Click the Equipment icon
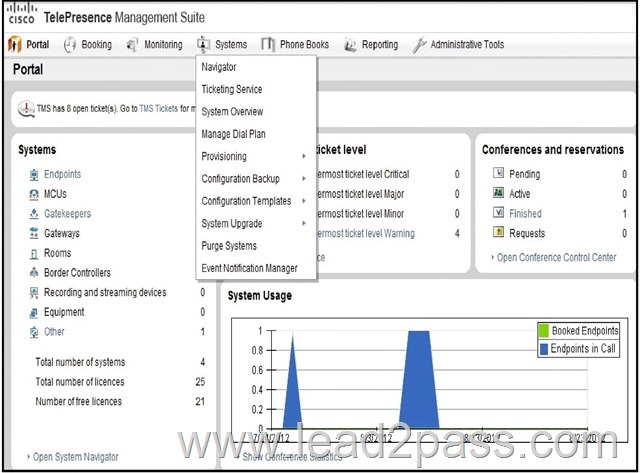The height and width of the screenshot is (473, 640). pos(34,312)
